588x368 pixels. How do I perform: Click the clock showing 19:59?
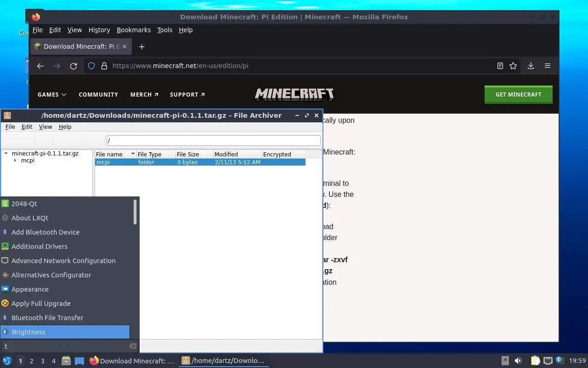tap(577, 361)
